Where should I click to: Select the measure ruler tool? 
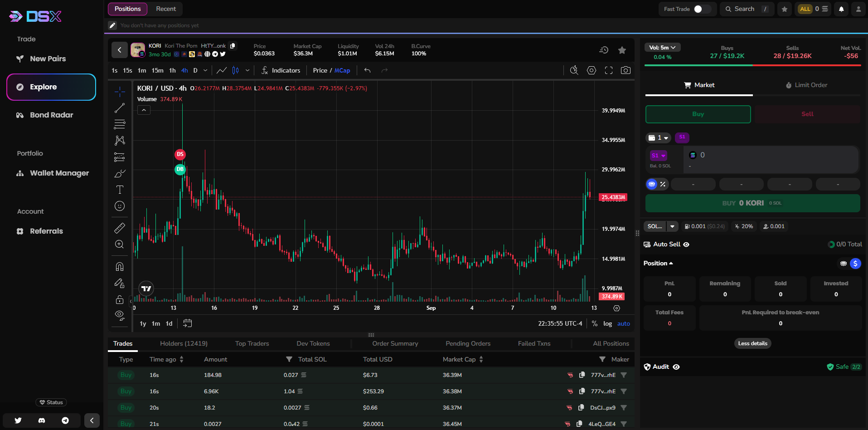[119, 228]
